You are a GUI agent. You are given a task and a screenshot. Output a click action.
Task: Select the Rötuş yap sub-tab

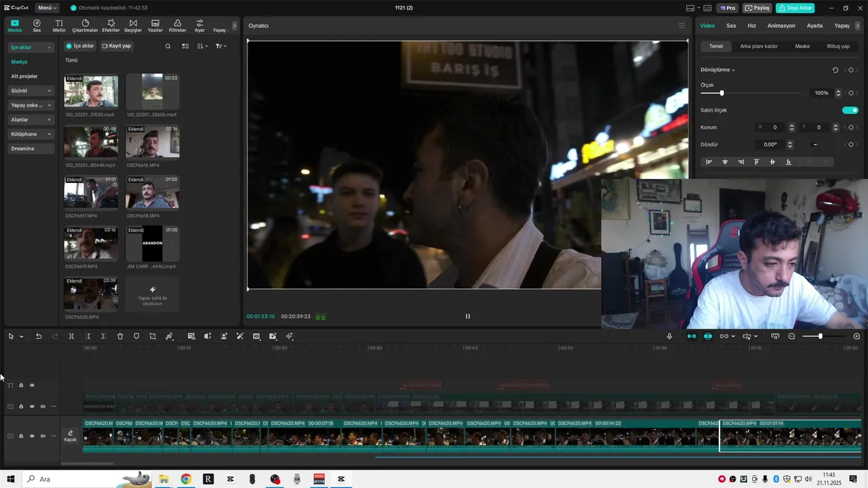838,46
